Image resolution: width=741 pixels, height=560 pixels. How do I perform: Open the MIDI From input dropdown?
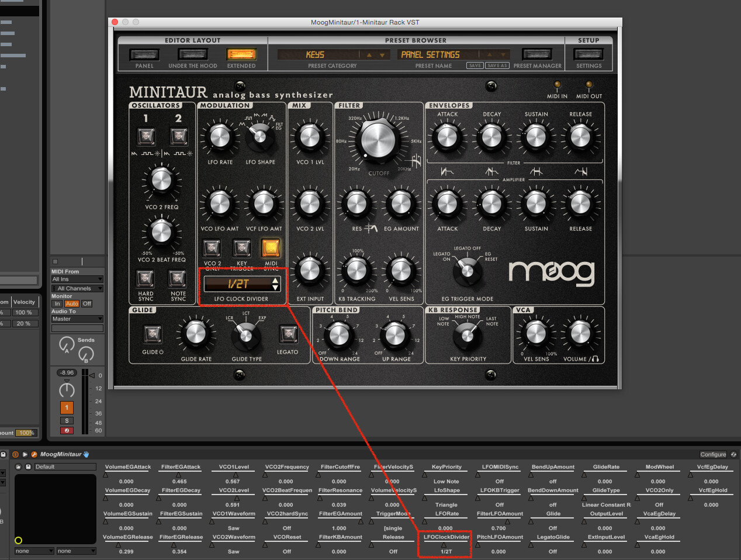[x=77, y=279]
